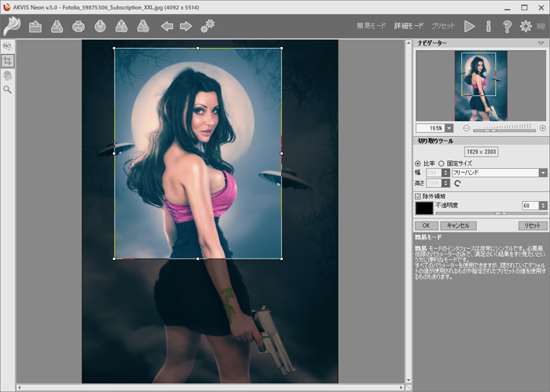Click the vertical scrollbar down arrow

[409, 380]
